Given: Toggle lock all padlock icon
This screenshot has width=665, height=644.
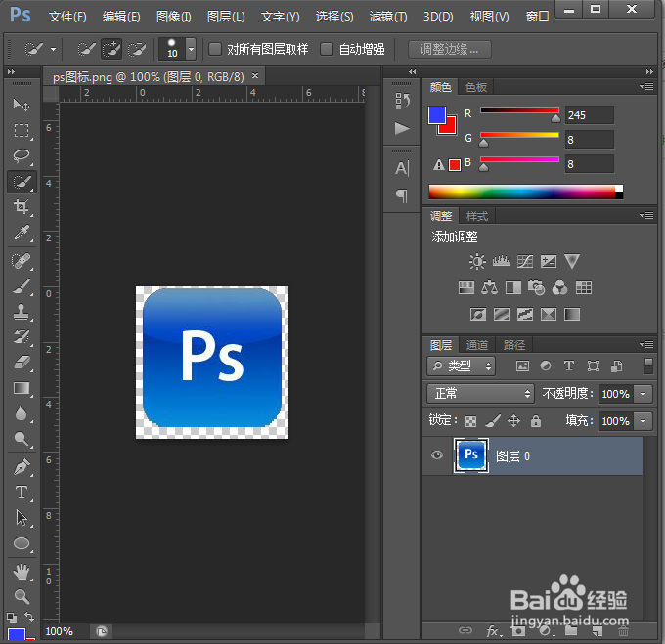Looking at the screenshot, I should click(536, 421).
